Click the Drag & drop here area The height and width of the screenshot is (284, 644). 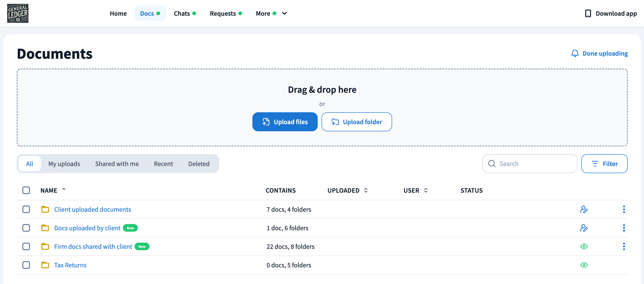(x=322, y=108)
